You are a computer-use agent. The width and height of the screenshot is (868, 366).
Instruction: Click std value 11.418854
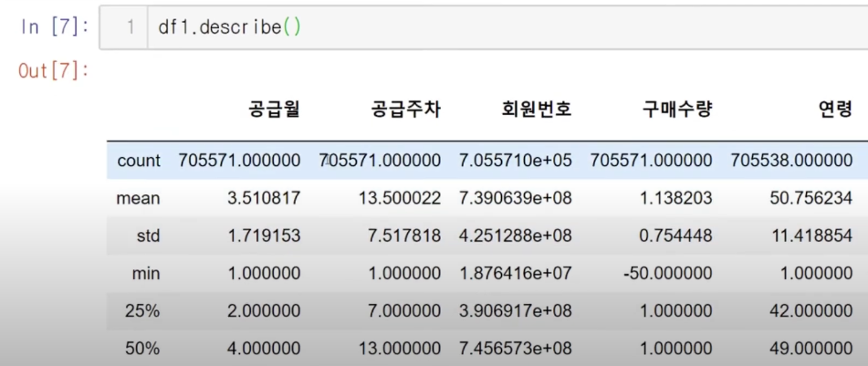click(x=814, y=236)
